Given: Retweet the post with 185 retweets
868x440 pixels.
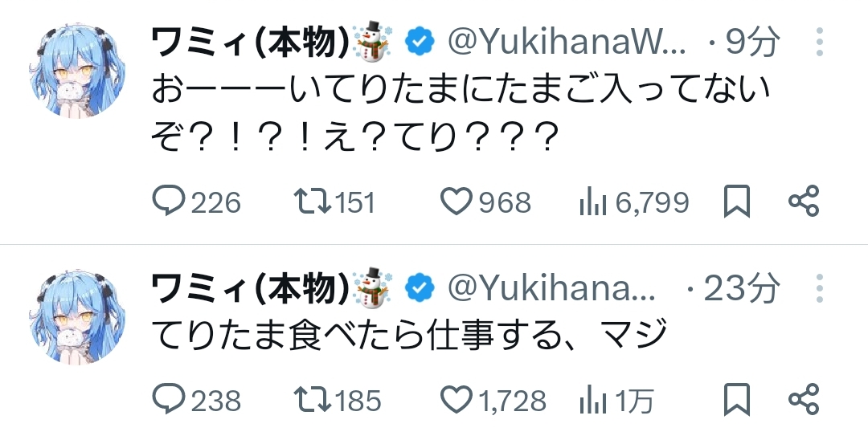Looking at the screenshot, I should pos(310,398).
